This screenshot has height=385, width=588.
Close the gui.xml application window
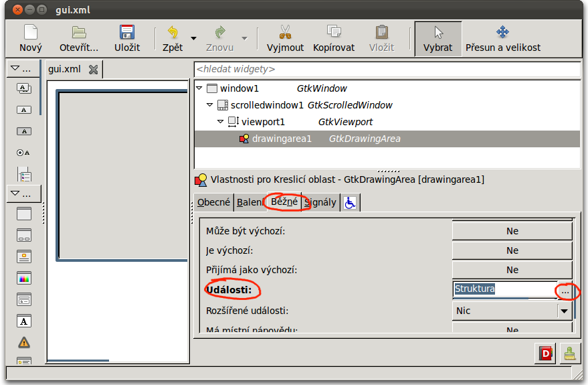[17, 10]
